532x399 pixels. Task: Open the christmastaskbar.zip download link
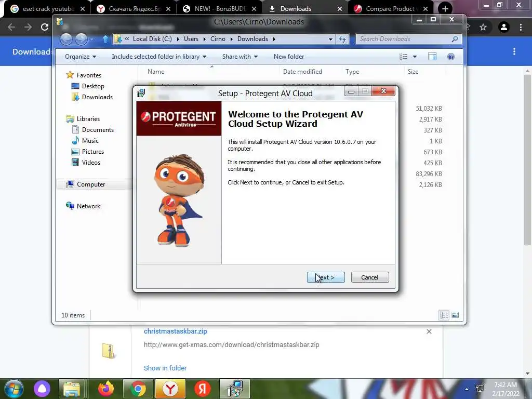(x=176, y=331)
